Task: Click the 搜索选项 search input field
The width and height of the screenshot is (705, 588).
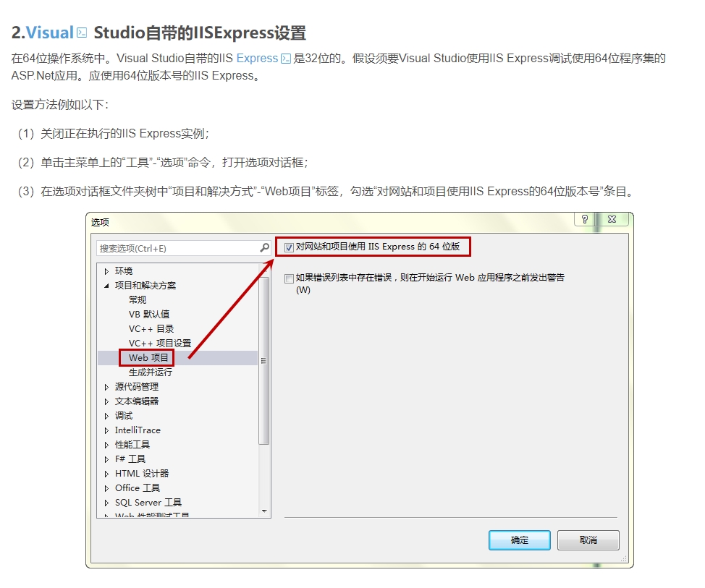Action: click(x=177, y=248)
